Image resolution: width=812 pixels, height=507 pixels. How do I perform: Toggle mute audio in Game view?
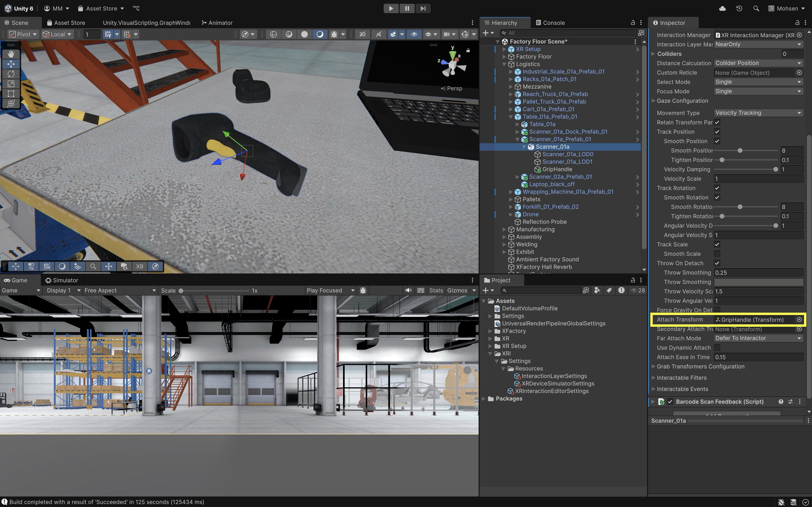[408, 290]
